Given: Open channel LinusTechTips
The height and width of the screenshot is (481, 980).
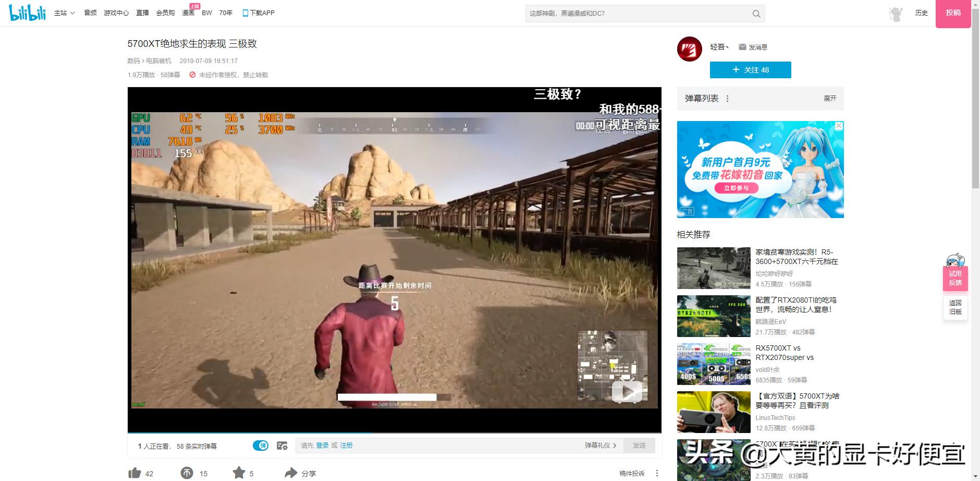Looking at the screenshot, I should pyautogui.click(x=776, y=418).
